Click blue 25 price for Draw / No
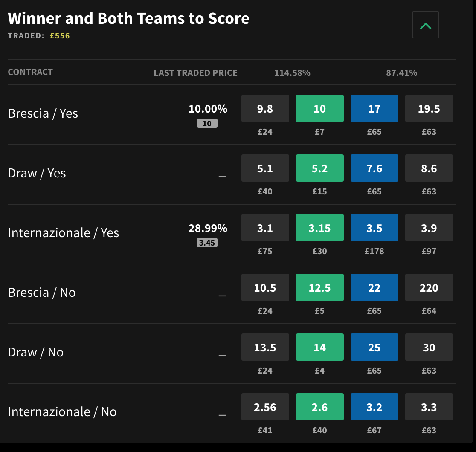476x452 pixels. point(374,348)
